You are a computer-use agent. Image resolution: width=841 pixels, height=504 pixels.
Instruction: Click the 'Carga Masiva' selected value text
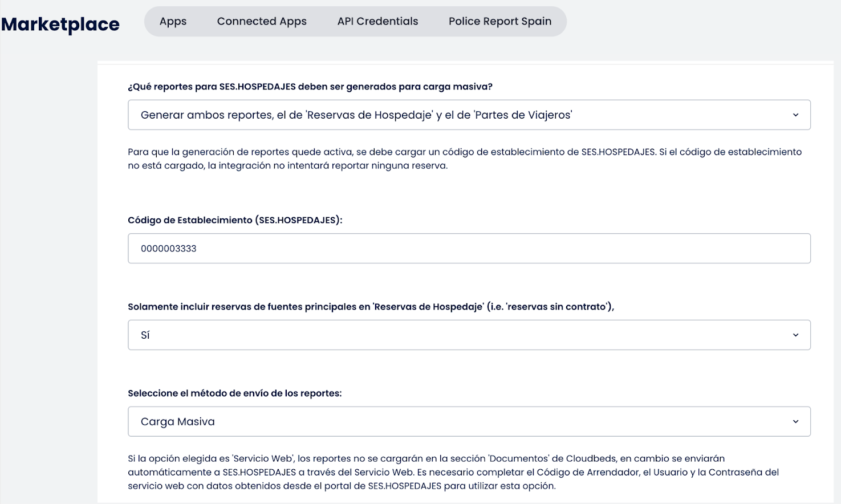[178, 422]
